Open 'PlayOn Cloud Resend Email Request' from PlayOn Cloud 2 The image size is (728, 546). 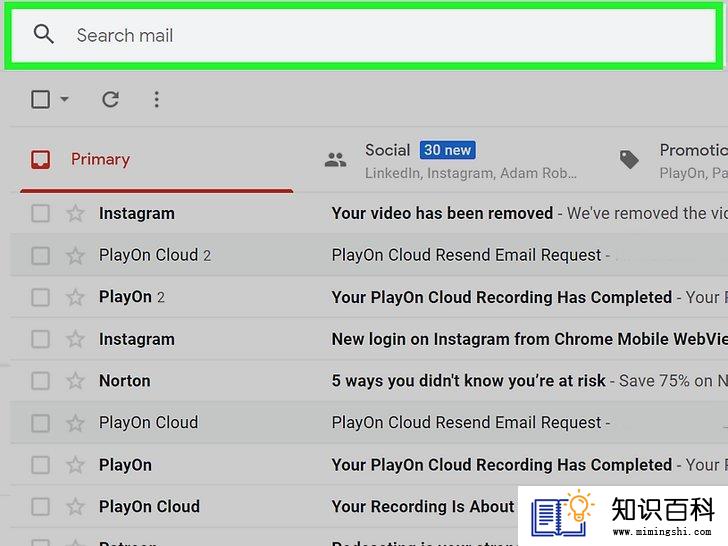(467, 255)
